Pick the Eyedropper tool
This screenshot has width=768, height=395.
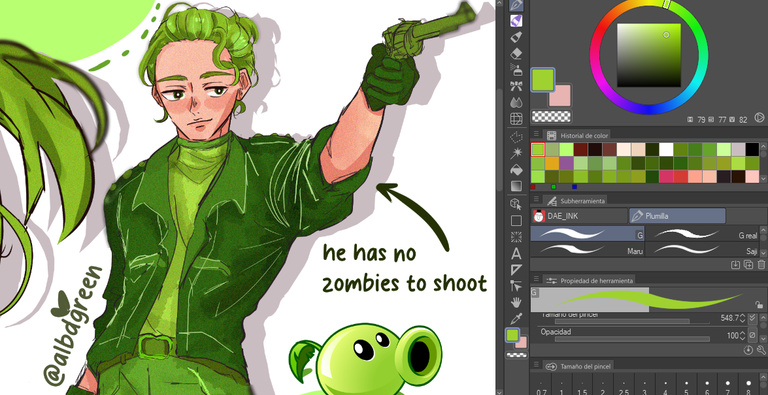(516, 319)
